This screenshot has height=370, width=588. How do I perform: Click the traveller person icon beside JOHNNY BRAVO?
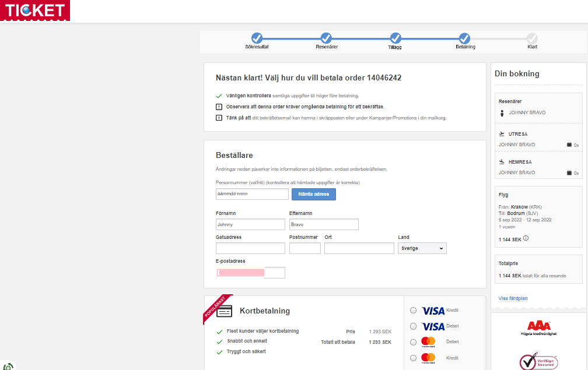pyautogui.click(x=502, y=112)
